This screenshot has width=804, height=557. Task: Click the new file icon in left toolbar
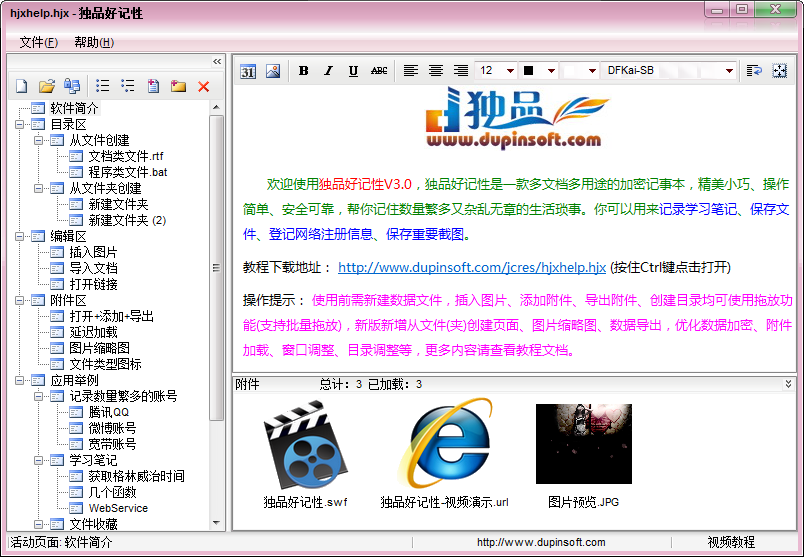pyautogui.click(x=22, y=87)
